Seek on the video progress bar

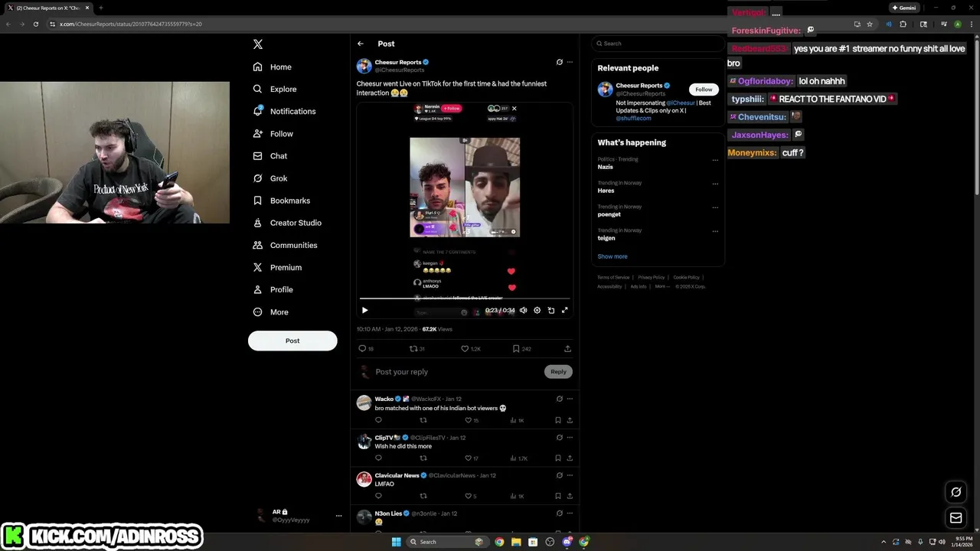coord(465,298)
